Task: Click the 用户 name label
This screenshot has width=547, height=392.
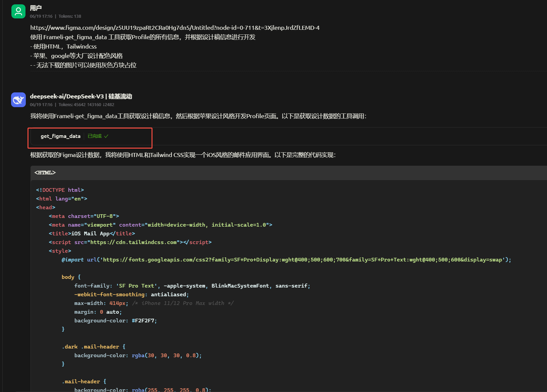Action: pyautogui.click(x=36, y=8)
